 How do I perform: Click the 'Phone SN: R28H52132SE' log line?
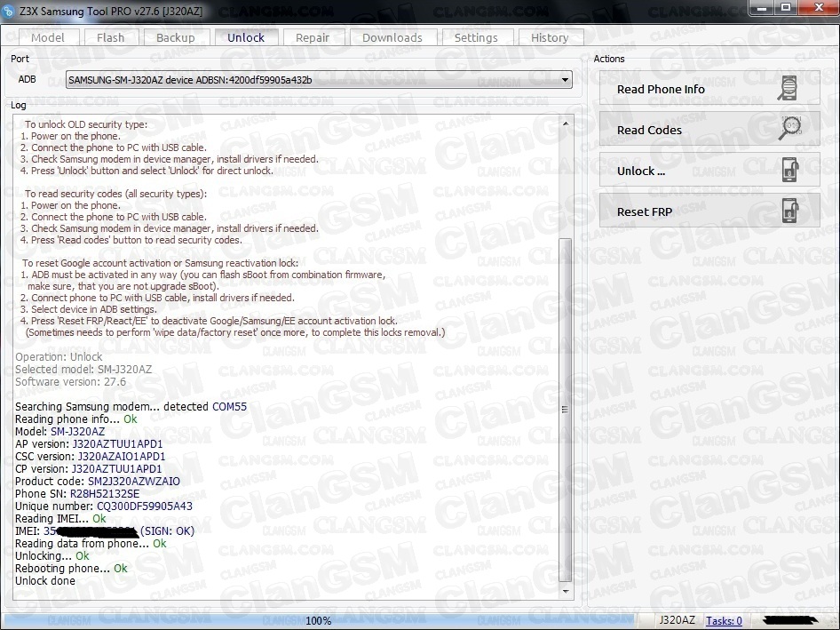[x=77, y=493]
